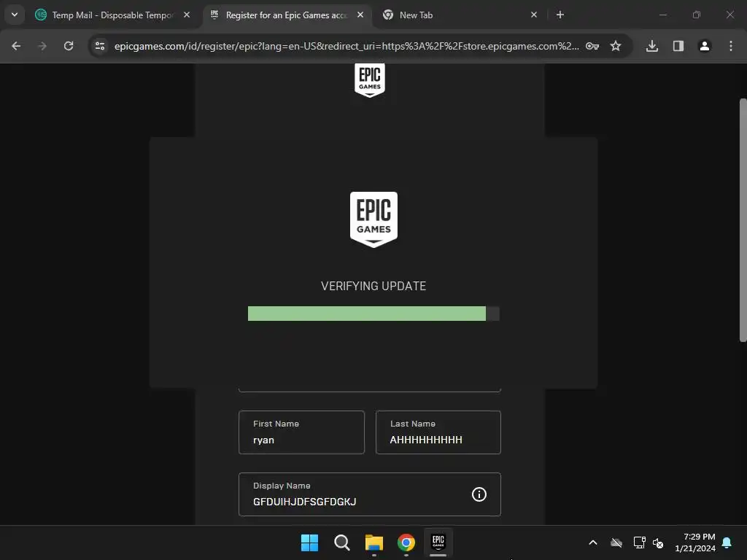Click the address bar URL
Image resolution: width=747 pixels, height=560 pixels.
pos(347,46)
